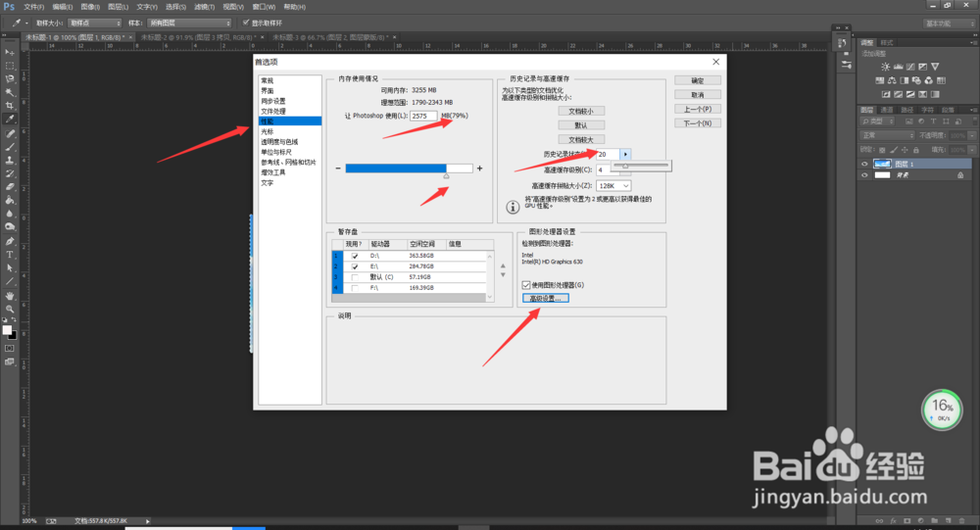The width and height of the screenshot is (980, 530).
Task: Select the Lasso tool
Action: click(10, 78)
